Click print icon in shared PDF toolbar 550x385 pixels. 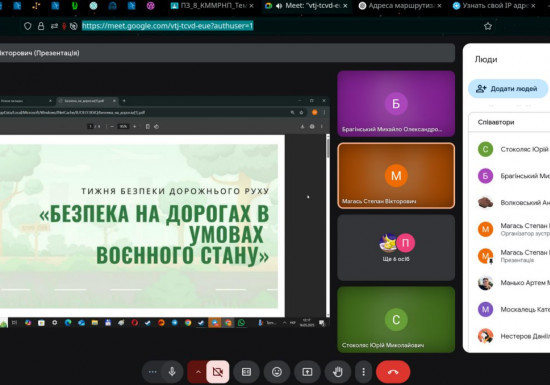tap(312, 127)
